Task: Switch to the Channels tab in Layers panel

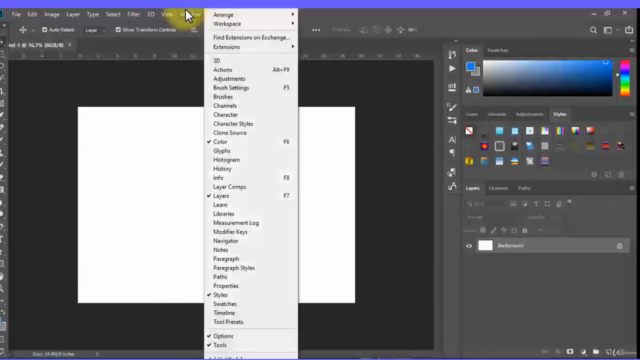Action: click(498, 188)
